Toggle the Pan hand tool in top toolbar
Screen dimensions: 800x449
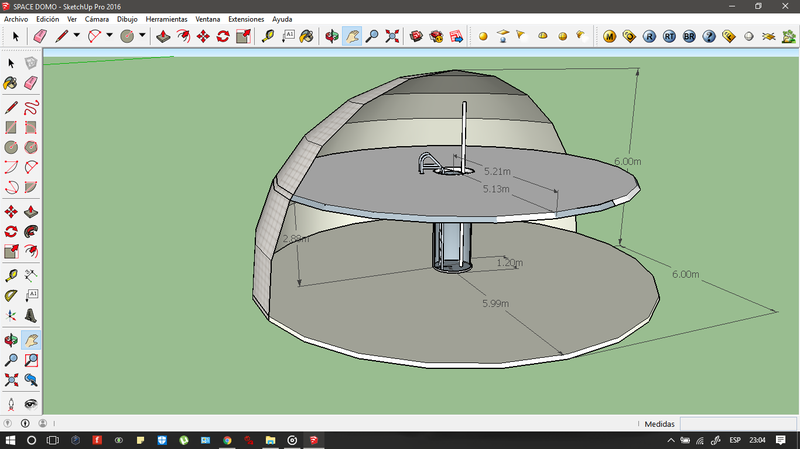pyautogui.click(x=352, y=36)
